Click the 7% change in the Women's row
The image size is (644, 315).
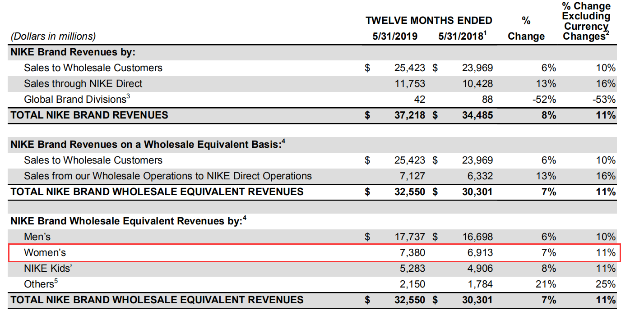click(x=549, y=253)
